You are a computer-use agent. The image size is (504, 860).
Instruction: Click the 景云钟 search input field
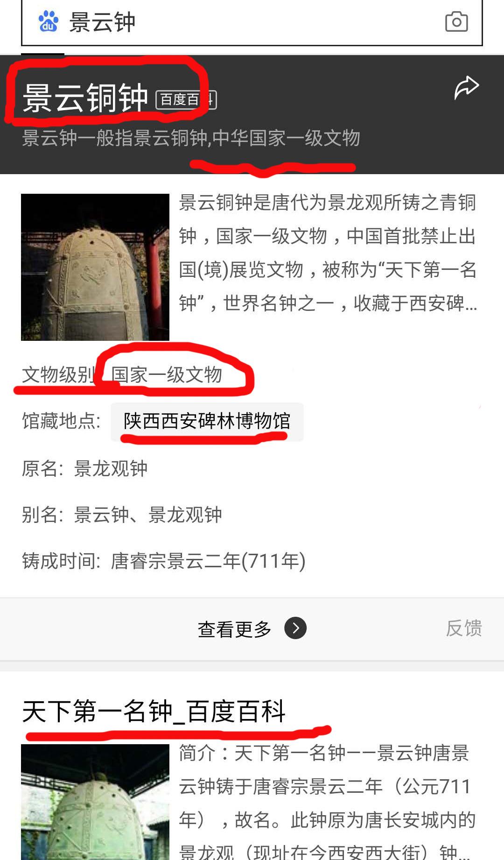point(252,22)
